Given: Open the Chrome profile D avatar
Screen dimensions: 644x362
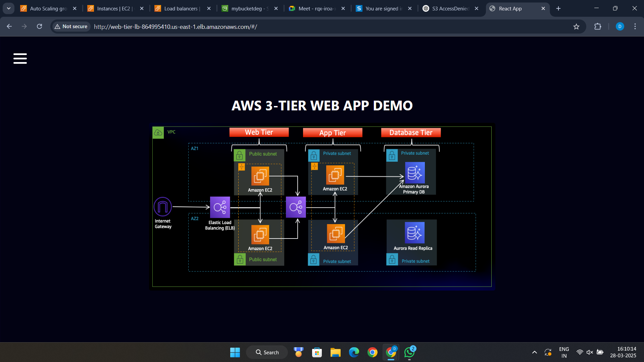Looking at the screenshot, I should 620,27.
